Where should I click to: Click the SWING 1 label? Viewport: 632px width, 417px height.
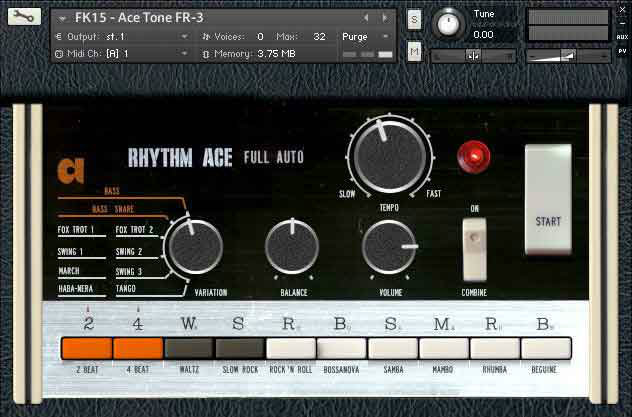(x=70, y=252)
